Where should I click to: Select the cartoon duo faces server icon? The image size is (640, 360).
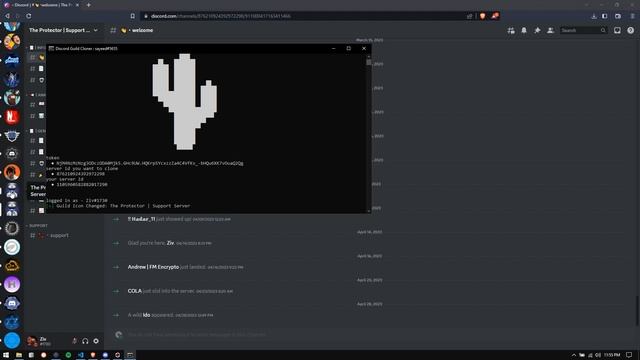pos(12,42)
